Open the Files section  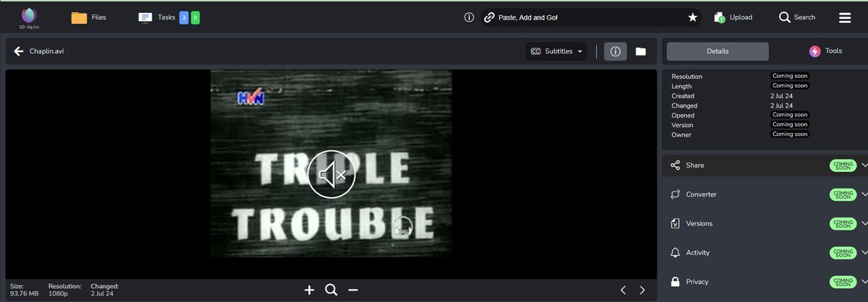89,17
